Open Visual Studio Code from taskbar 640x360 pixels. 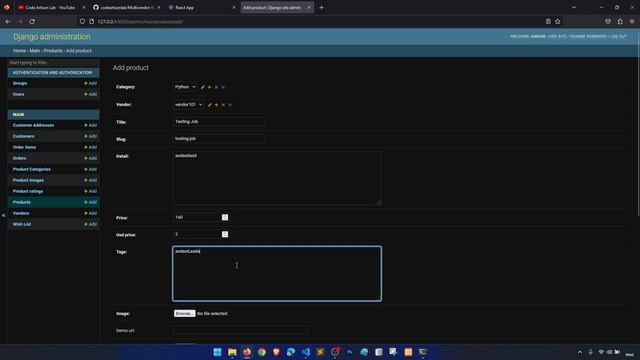[x=306, y=352]
